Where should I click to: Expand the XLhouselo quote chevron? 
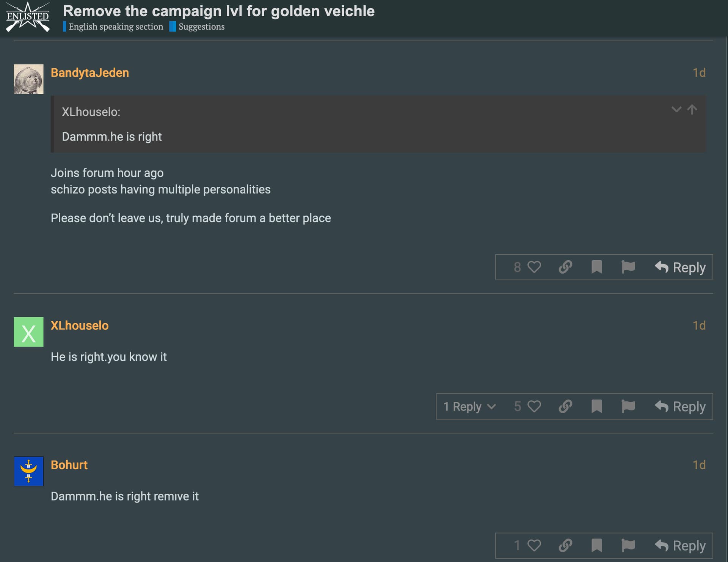point(676,110)
